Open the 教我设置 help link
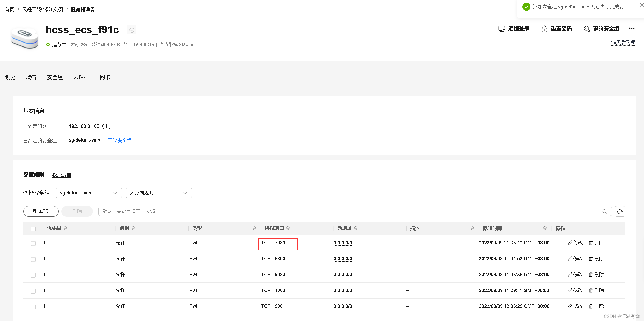 (62, 175)
